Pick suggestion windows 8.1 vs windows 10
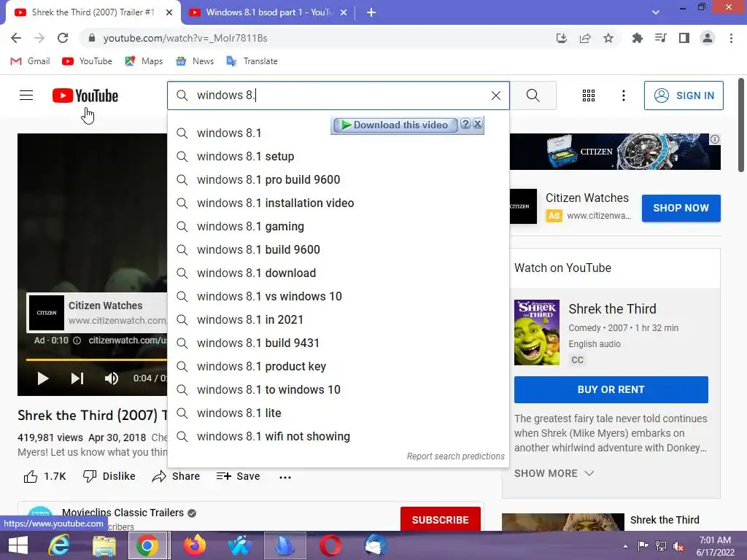Viewport: 747px width, 560px height. pos(338,296)
